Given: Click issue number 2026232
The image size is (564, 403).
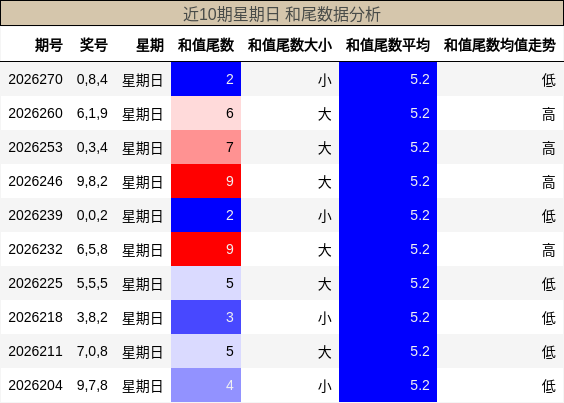Looking at the screenshot, I should pos(35,249).
